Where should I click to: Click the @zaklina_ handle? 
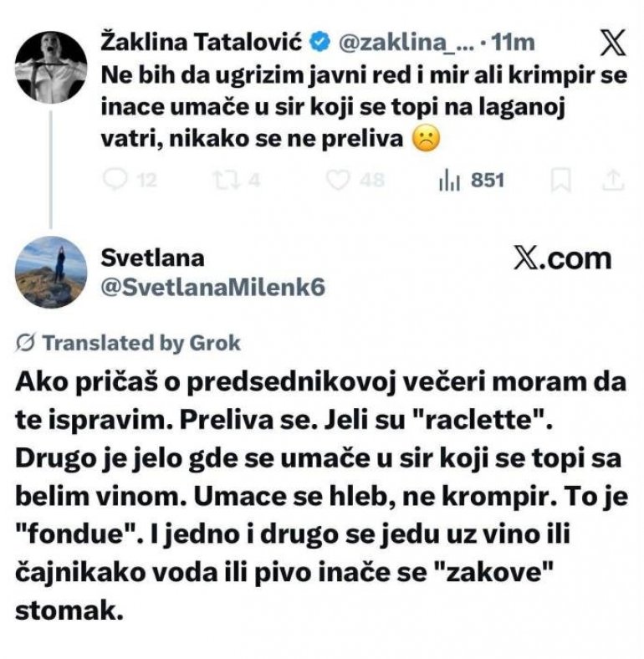pos(406,43)
